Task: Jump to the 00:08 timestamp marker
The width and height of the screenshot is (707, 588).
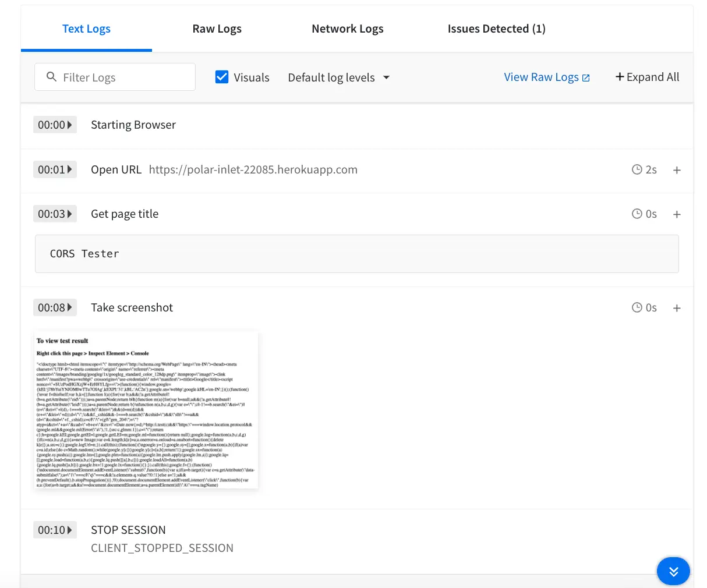Action: (x=55, y=307)
